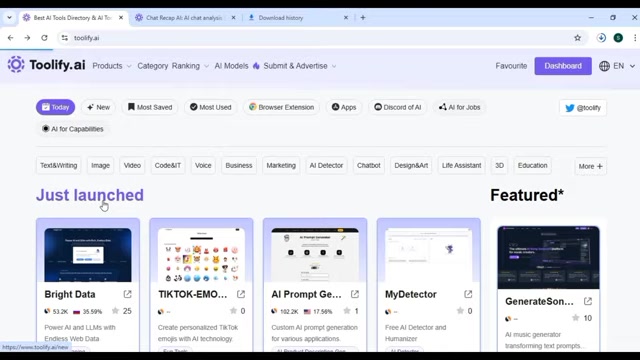
Task: Expand the Products dropdown menu
Action: (111, 66)
